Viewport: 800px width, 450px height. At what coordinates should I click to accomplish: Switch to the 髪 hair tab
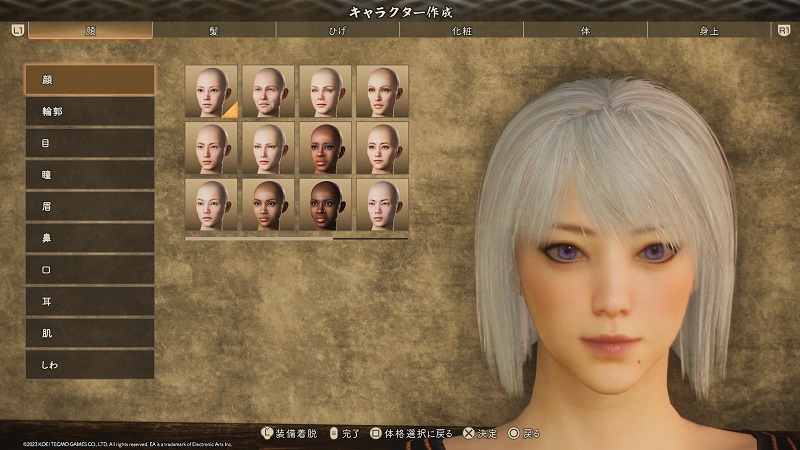[215, 30]
